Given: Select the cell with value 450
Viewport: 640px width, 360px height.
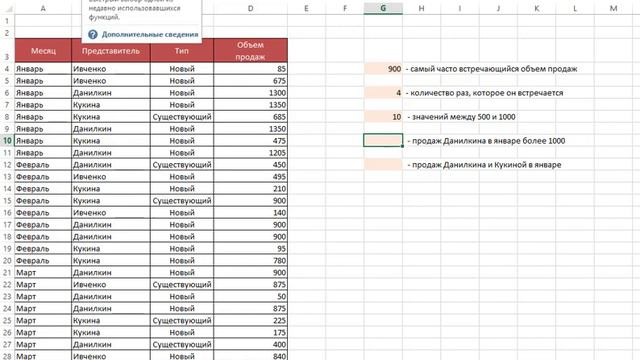Looking at the screenshot, I should click(250, 164).
